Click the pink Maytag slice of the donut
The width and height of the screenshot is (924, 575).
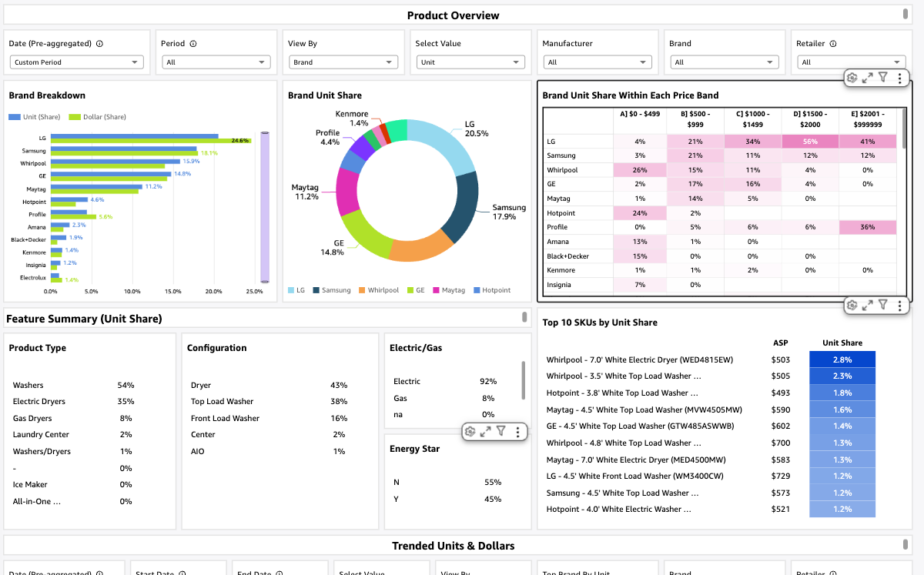point(348,192)
